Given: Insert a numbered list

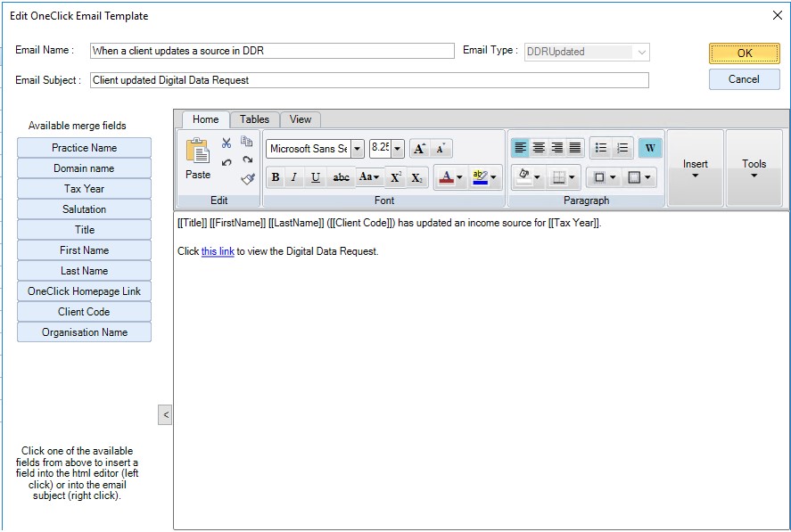Looking at the screenshot, I should (623, 148).
